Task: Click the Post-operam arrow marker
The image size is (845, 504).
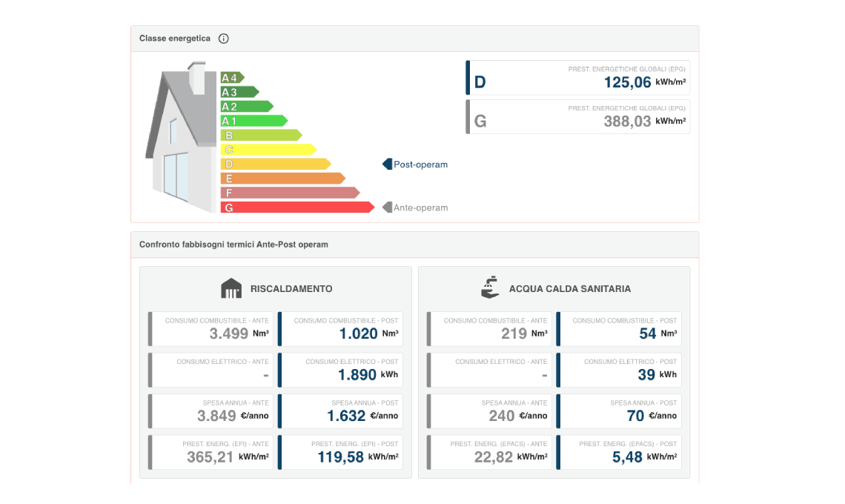Action: pos(387,165)
